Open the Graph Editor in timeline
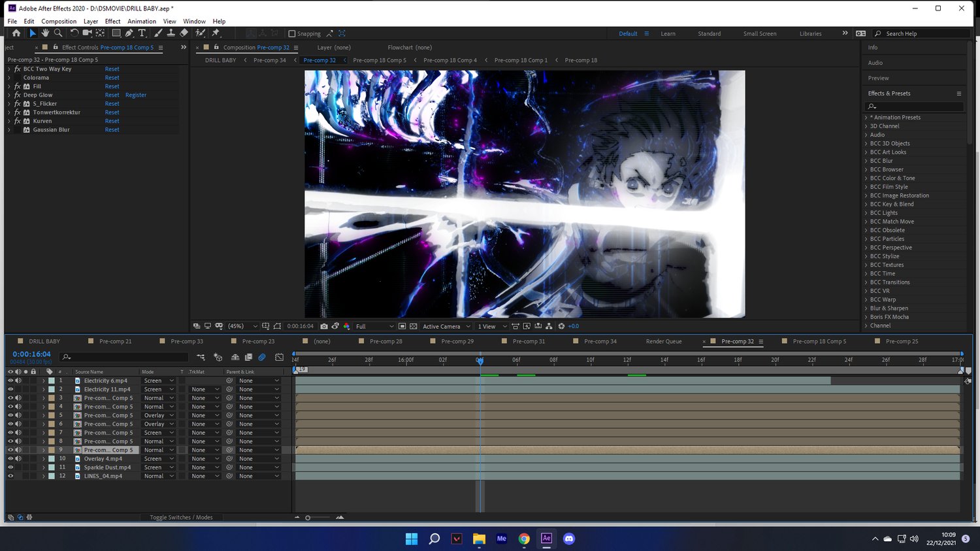Image resolution: width=980 pixels, height=551 pixels. [x=280, y=357]
